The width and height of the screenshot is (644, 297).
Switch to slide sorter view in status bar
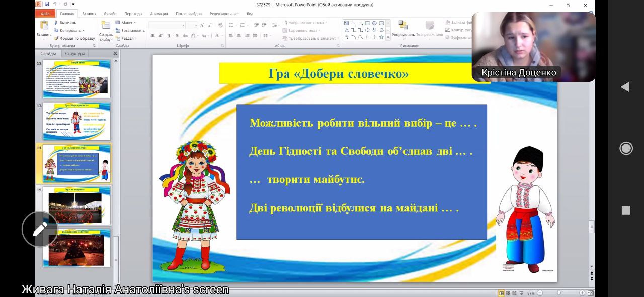click(508, 293)
